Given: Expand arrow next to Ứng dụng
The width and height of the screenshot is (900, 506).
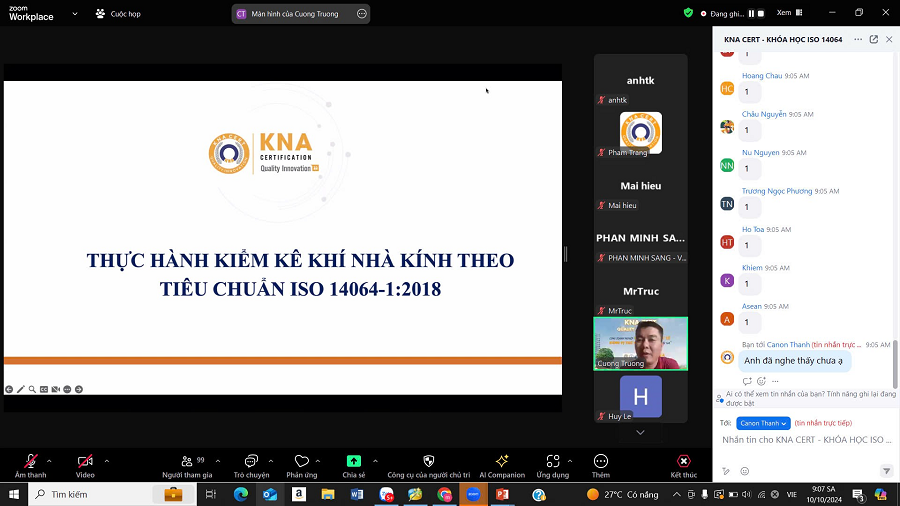Looking at the screenshot, I should point(570,461).
